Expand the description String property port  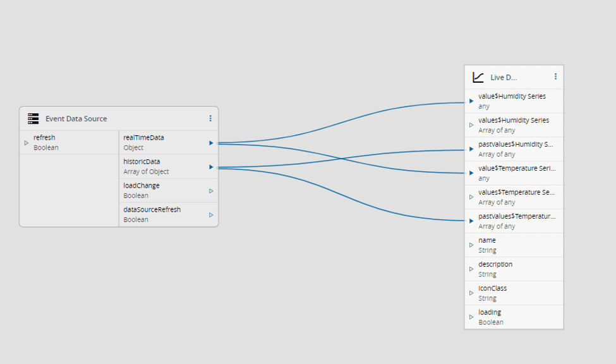tap(470, 269)
